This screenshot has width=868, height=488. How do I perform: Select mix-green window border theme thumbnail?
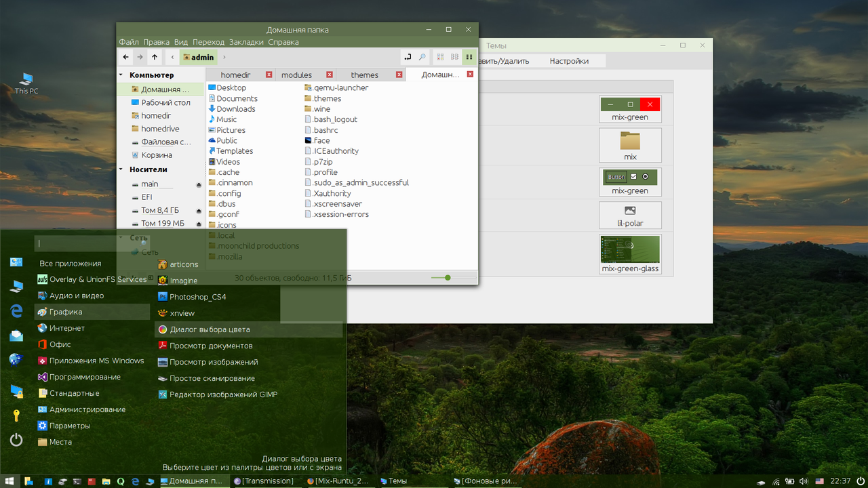click(630, 109)
